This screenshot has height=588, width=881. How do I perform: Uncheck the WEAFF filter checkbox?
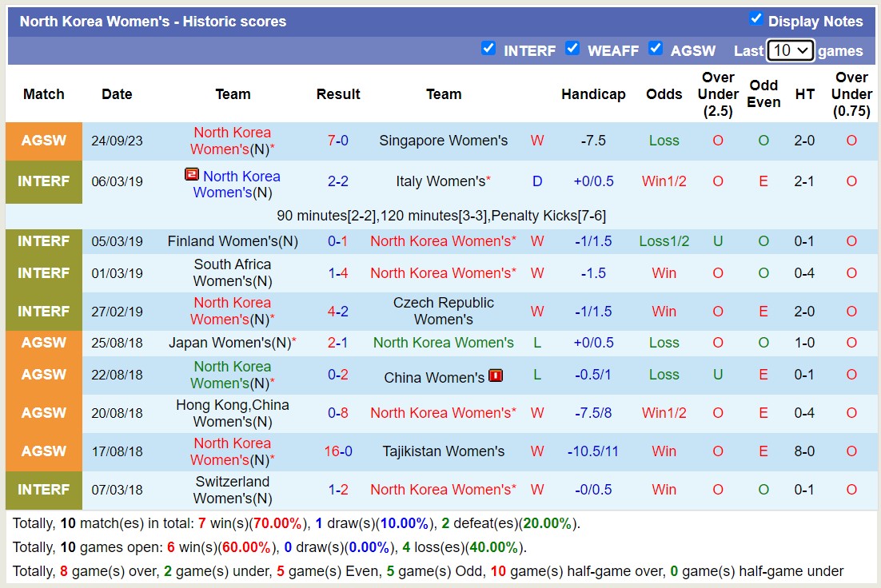(572, 49)
